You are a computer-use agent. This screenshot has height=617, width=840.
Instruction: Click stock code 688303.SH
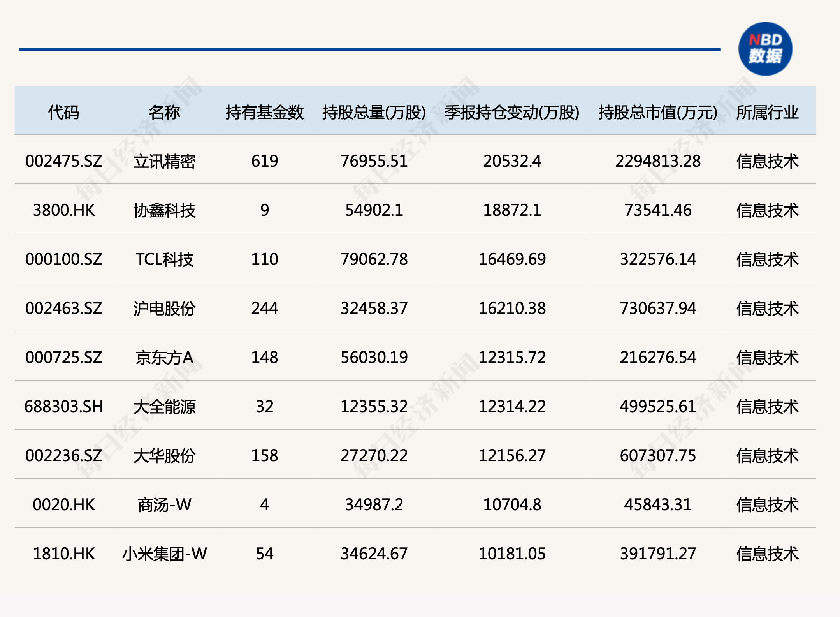coord(63,406)
